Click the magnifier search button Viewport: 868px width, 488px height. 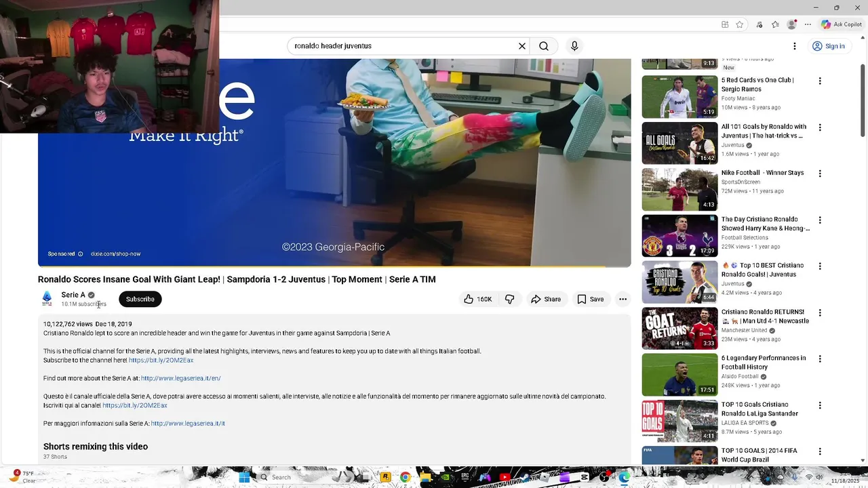pyautogui.click(x=544, y=46)
